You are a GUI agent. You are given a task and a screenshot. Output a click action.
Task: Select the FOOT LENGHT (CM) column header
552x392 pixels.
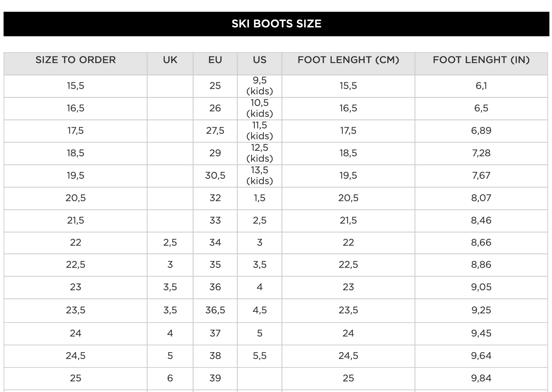point(348,60)
